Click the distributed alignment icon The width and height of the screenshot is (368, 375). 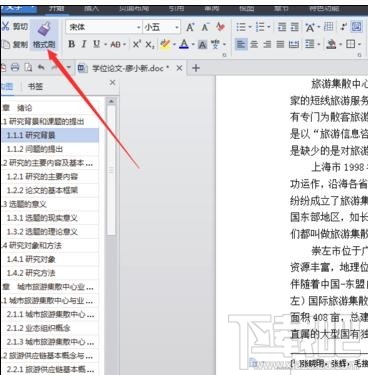coord(294,44)
